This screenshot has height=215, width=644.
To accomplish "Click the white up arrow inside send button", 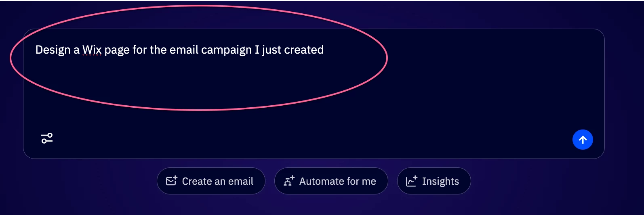I will tap(583, 140).
